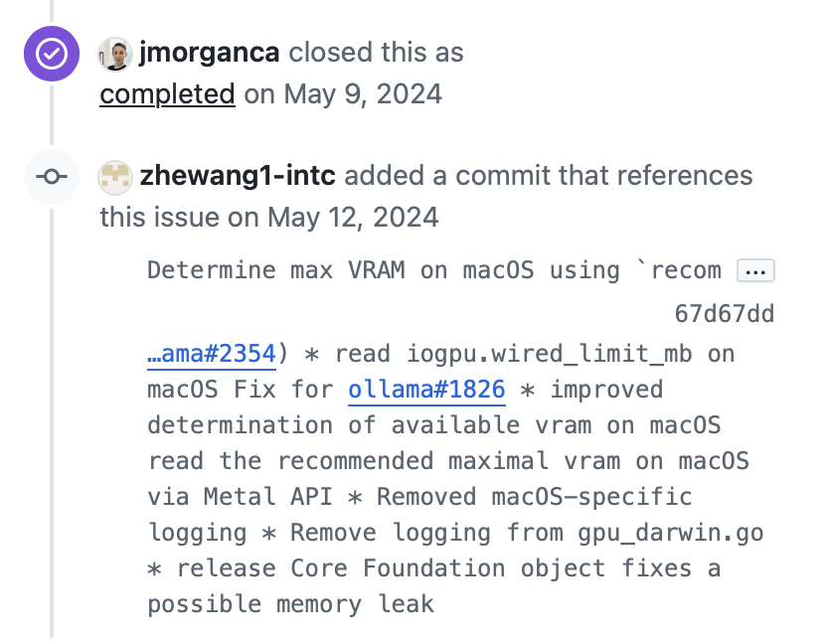Click the purple closed-as-completed check icon
This screenshot has width=827, height=644.
pos(52,54)
